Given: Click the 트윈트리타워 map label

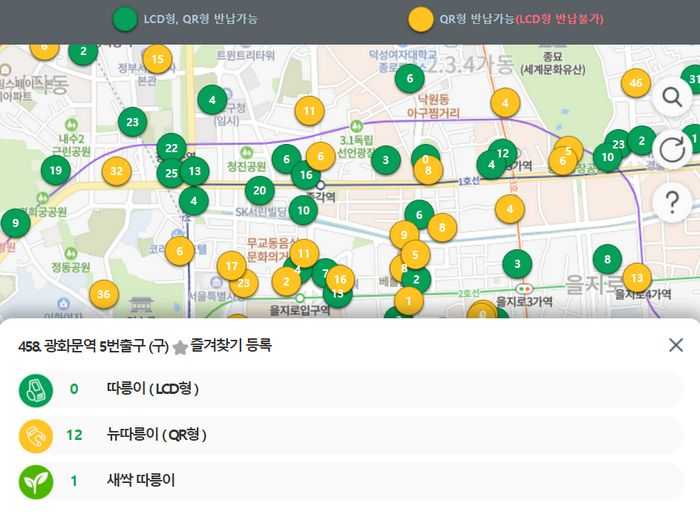Looking at the screenshot, I should 245,55.
